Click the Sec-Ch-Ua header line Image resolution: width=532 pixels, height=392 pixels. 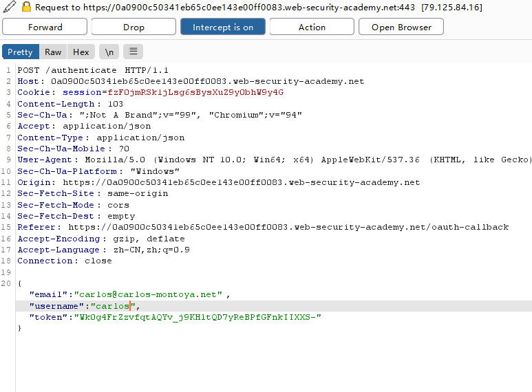(x=160, y=115)
